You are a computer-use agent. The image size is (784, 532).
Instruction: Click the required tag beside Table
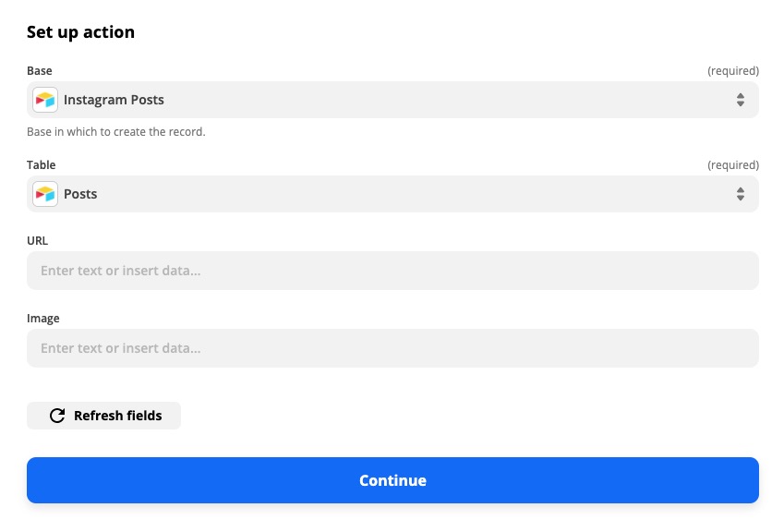click(x=733, y=165)
